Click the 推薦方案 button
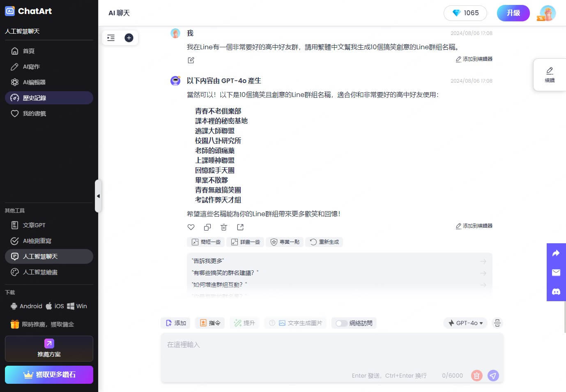Viewport: 566px width, 392px height. (49, 348)
